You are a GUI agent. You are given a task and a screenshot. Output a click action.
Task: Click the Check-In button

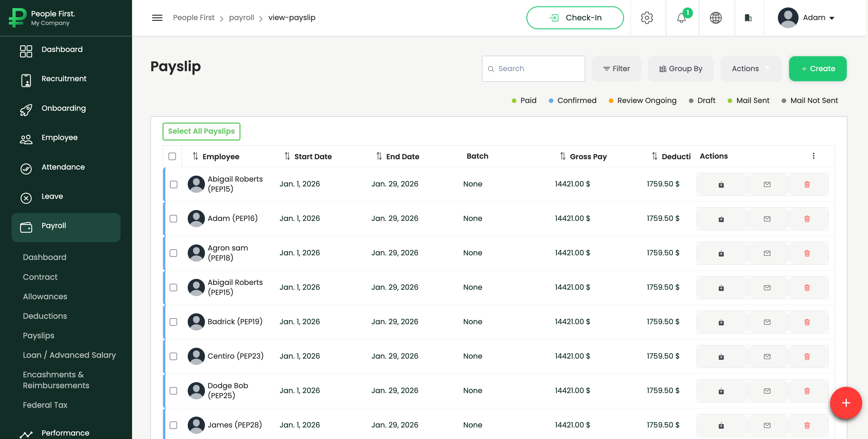(575, 18)
